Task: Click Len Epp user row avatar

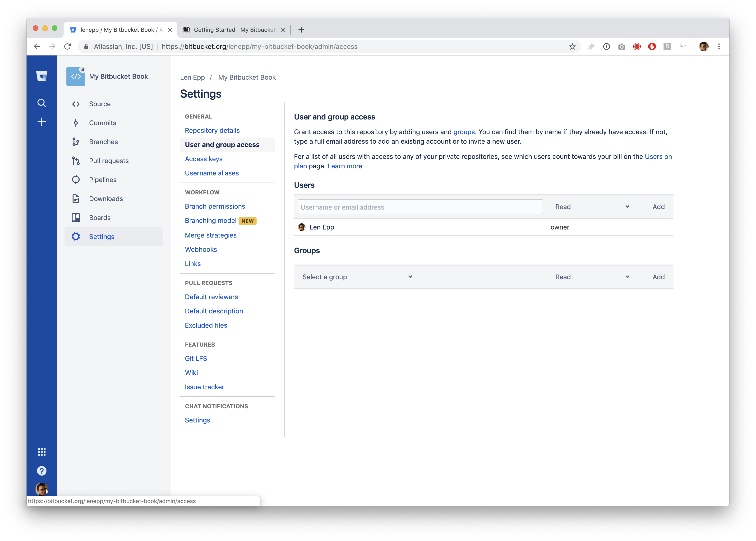Action: click(302, 227)
